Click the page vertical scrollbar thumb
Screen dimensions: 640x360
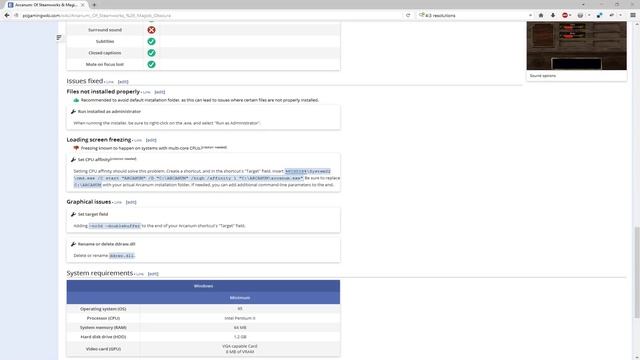636,271
